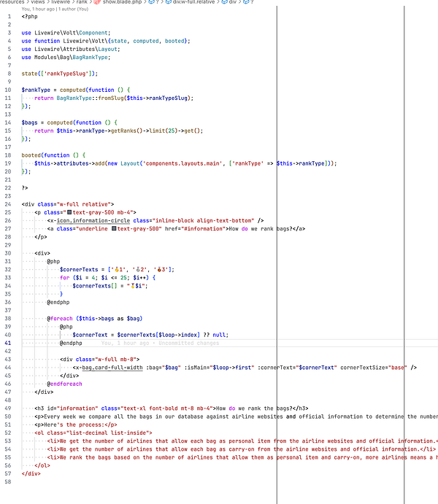438x504 pixels.
Task: Click the final '</div>' on line 57
Action: tap(31, 473)
